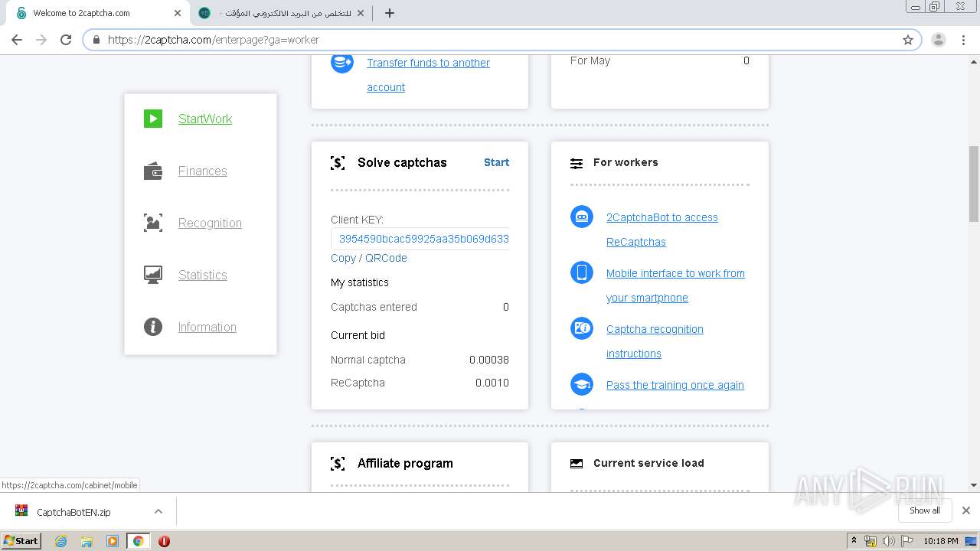Click the graduation cap training icon
This screenshot has width=980, height=551.
582,384
